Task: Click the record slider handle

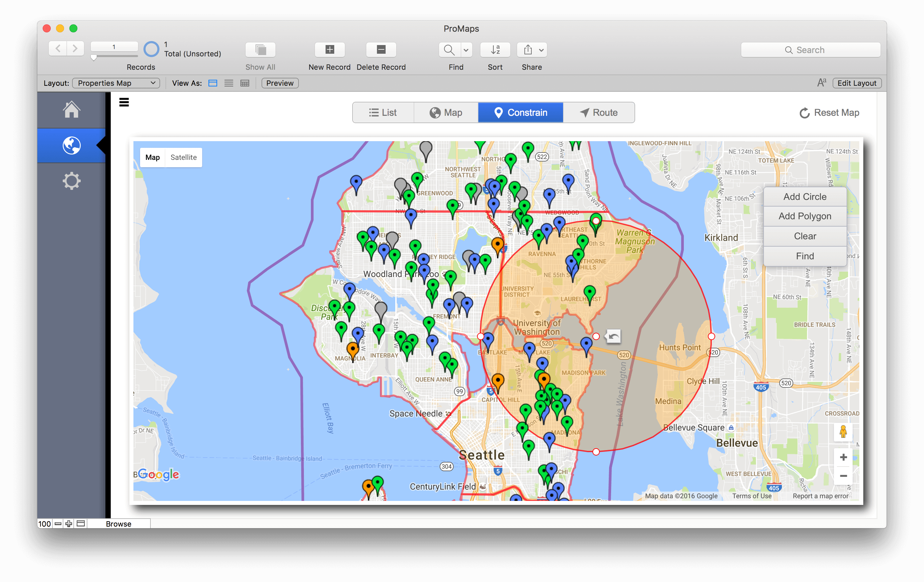Action: (94, 58)
